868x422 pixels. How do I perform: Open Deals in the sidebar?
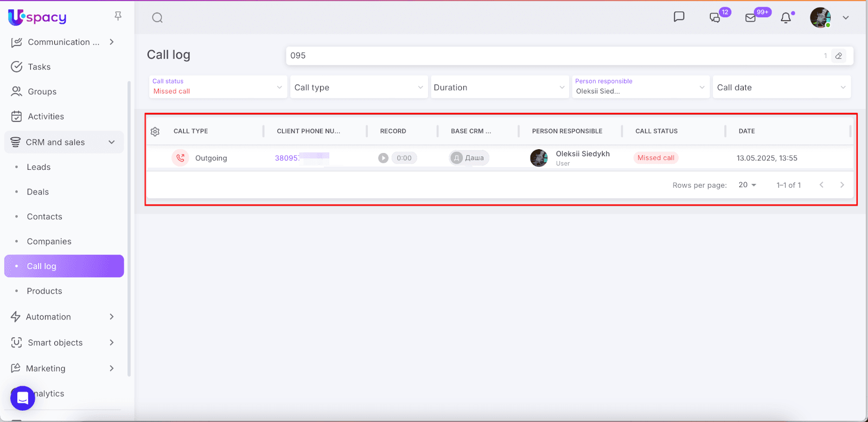tap(38, 192)
